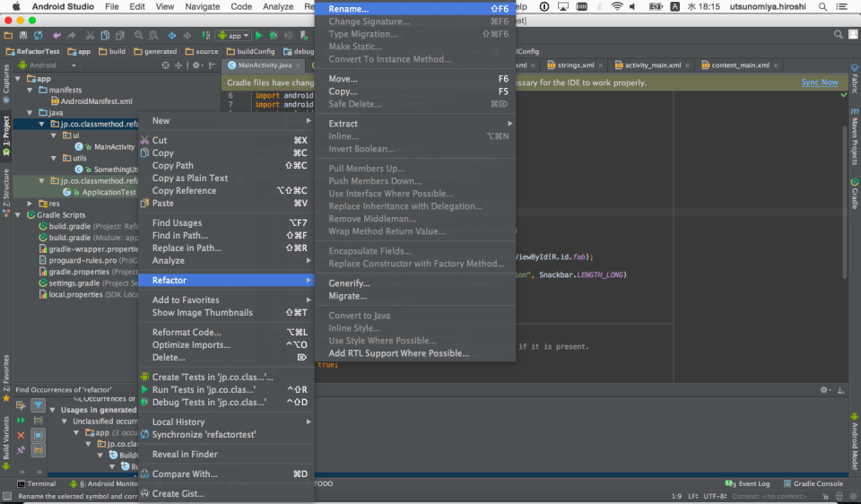Screen dimensions: 861x504
Task: Click the Undo toolbar icon
Action: [57, 35]
